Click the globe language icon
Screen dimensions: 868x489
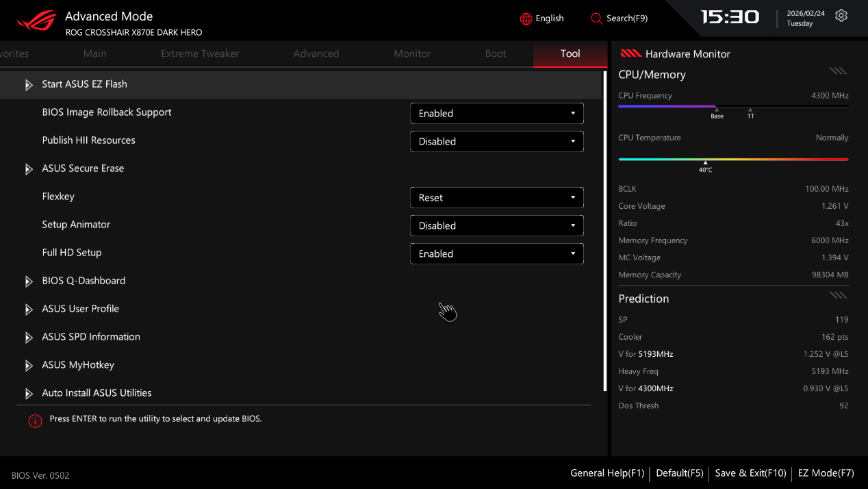click(526, 18)
